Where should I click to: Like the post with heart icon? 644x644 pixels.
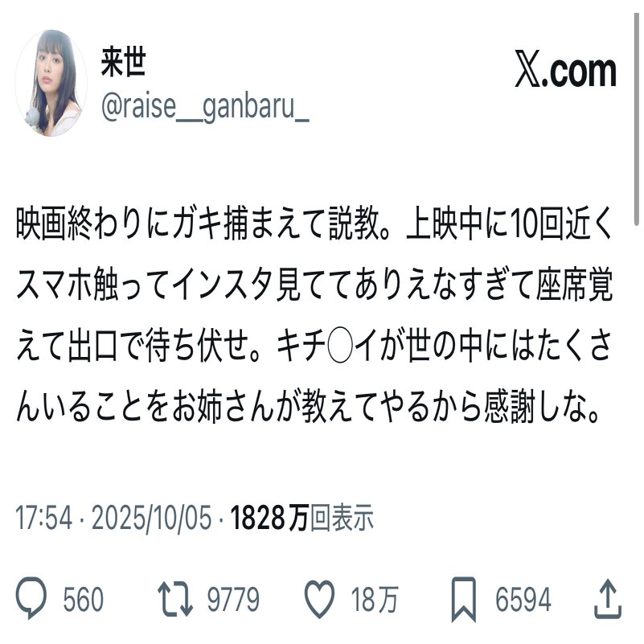pos(319,599)
